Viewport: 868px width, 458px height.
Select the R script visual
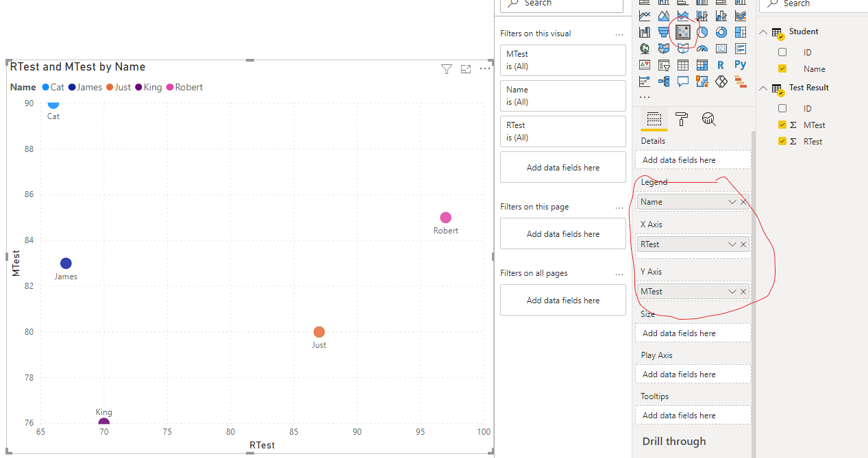click(x=721, y=65)
